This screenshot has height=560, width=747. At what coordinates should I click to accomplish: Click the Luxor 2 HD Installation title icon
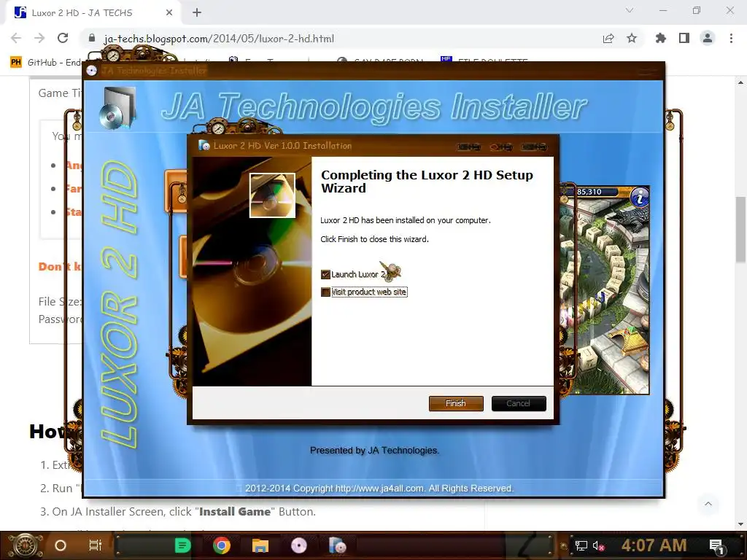coord(204,145)
